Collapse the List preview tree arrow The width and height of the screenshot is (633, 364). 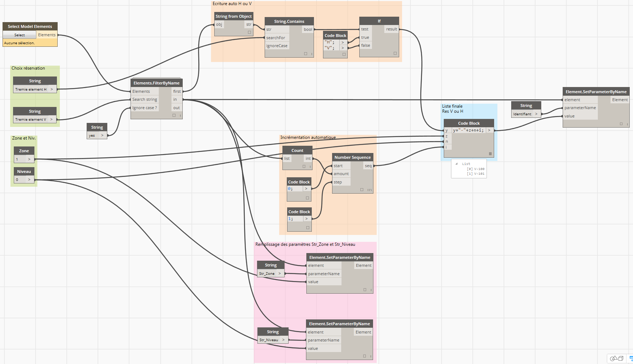click(x=456, y=164)
